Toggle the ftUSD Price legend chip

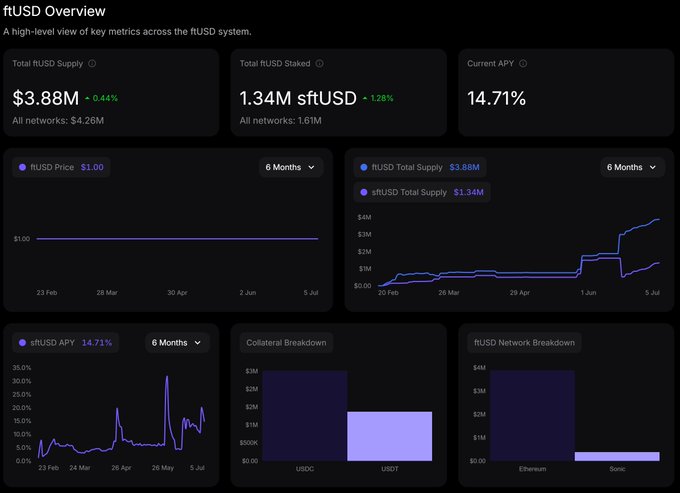click(x=61, y=167)
